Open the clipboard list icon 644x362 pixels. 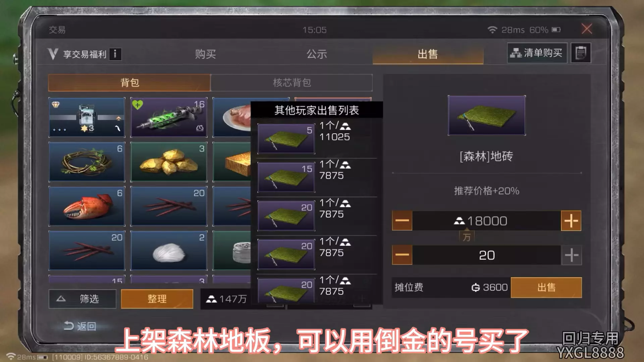pos(581,53)
